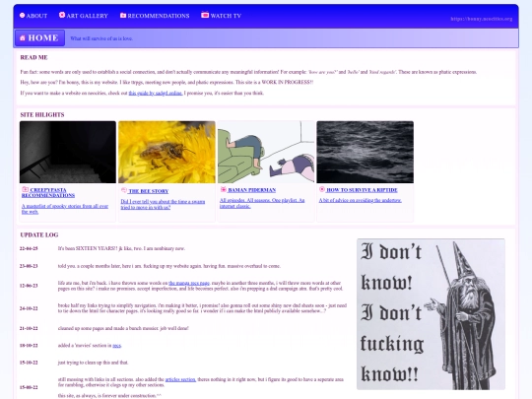Click the 'All episodes' description link
Viewport: 532px width, 399px height.
click(262, 203)
